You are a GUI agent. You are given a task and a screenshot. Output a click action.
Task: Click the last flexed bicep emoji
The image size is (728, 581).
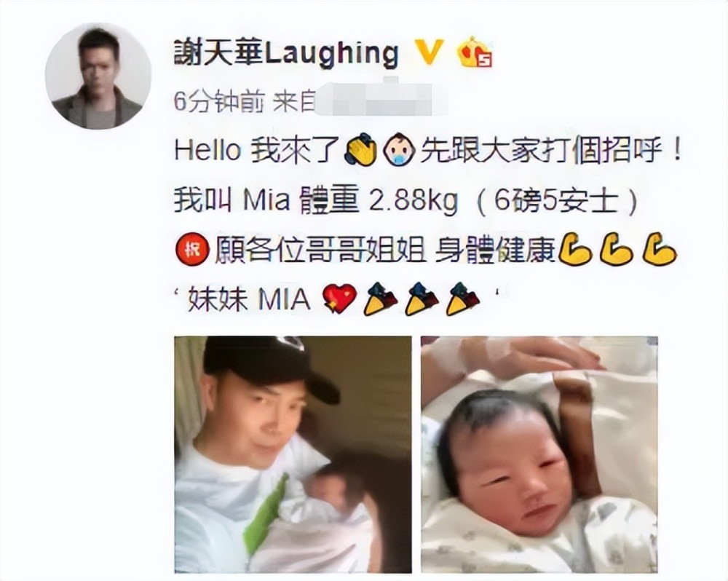pos(660,250)
